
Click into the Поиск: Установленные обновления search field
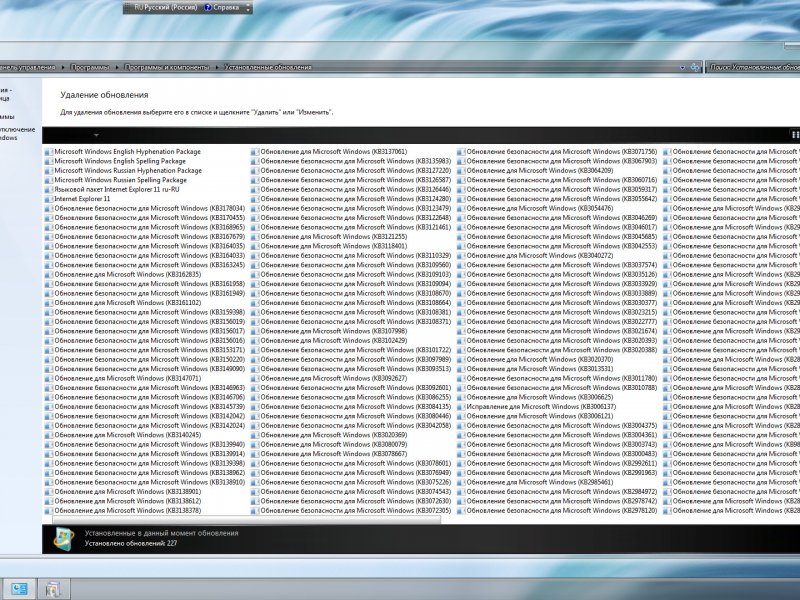pyautogui.click(x=754, y=67)
